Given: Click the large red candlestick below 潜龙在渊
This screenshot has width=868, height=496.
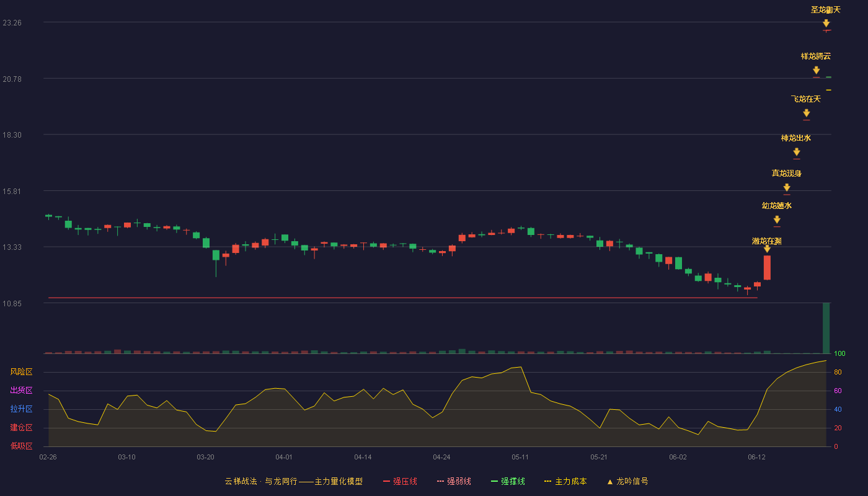Looking at the screenshot, I should pos(767,267).
